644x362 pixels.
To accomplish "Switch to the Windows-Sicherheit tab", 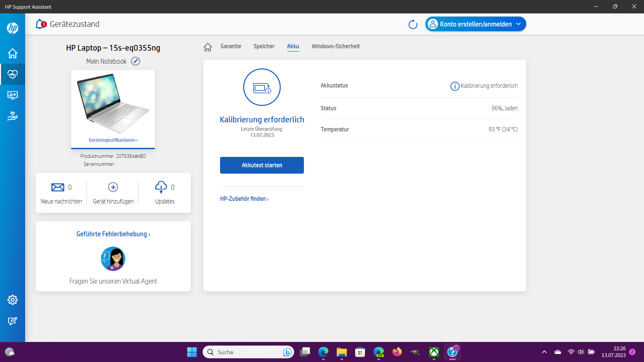I will 335,46.
